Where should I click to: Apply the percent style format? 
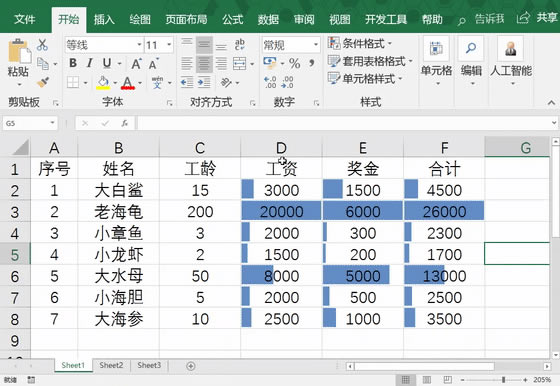coord(294,64)
